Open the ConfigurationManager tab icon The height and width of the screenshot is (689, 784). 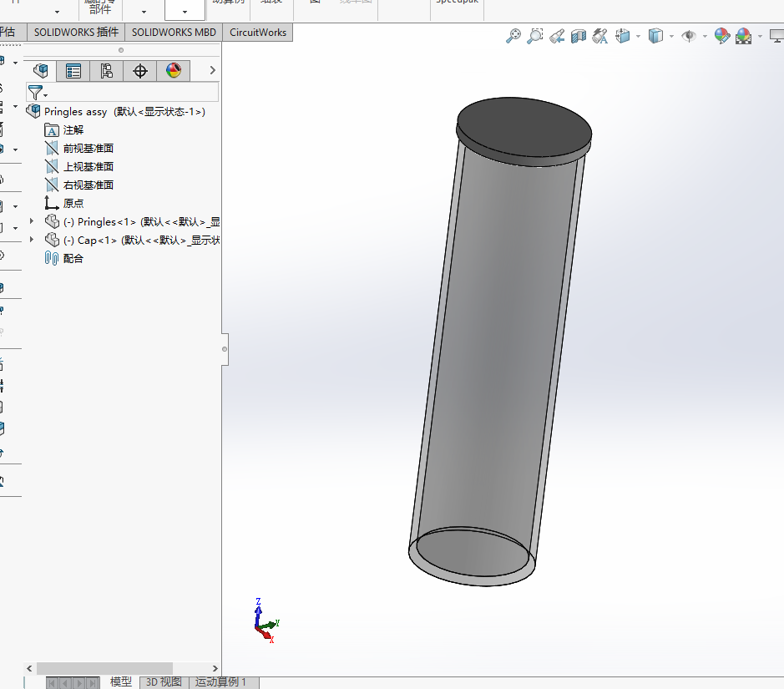[106, 70]
